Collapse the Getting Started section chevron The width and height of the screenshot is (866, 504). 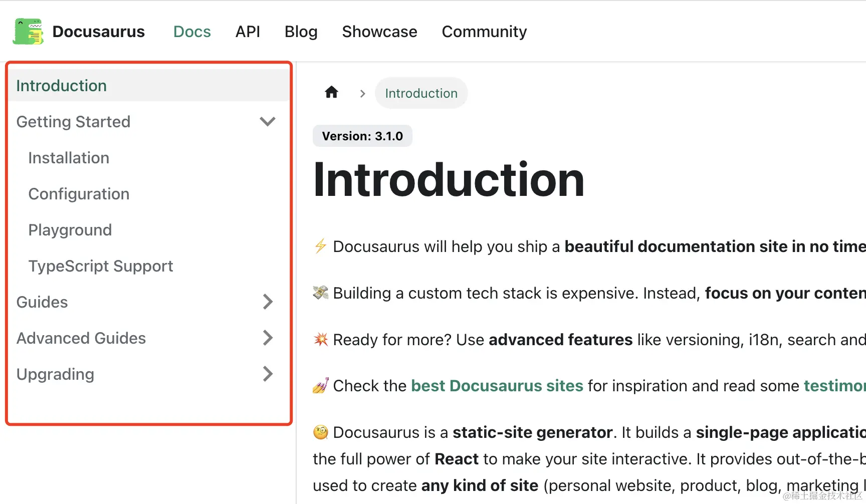coord(268,122)
